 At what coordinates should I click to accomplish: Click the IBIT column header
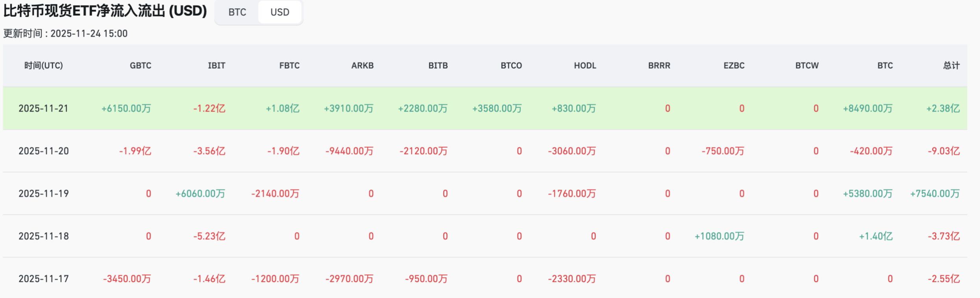(x=216, y=65)
